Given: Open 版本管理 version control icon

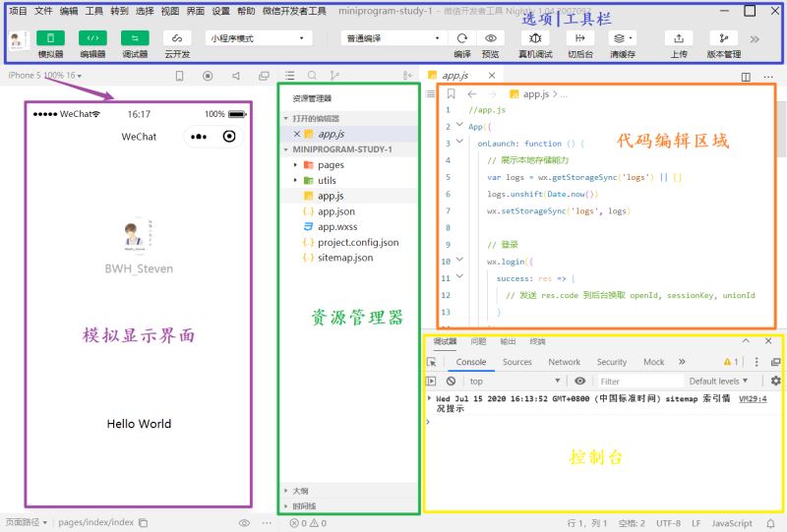Looking at the screenshot, I should pos(724,38).
